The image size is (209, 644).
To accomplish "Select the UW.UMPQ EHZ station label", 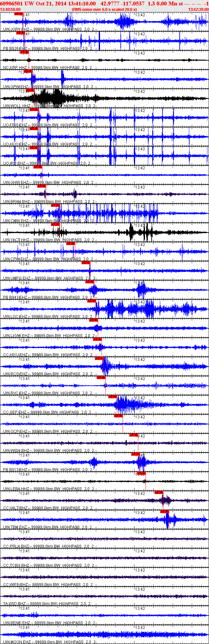I will (x=17, y=278).
